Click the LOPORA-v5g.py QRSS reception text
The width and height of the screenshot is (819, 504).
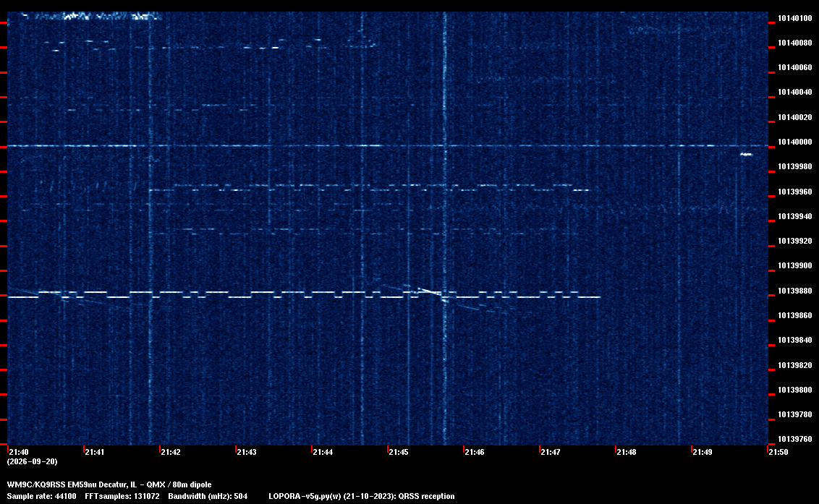pos(362,496)
